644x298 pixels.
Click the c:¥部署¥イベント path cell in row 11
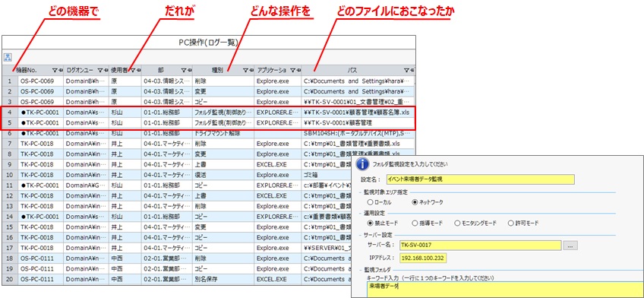pos(327,185)
